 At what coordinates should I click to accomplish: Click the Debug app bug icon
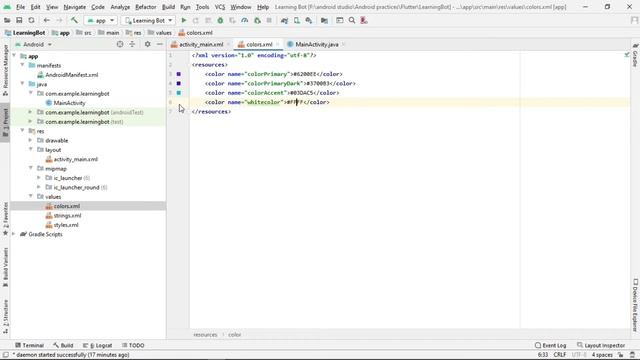[220, 20]
